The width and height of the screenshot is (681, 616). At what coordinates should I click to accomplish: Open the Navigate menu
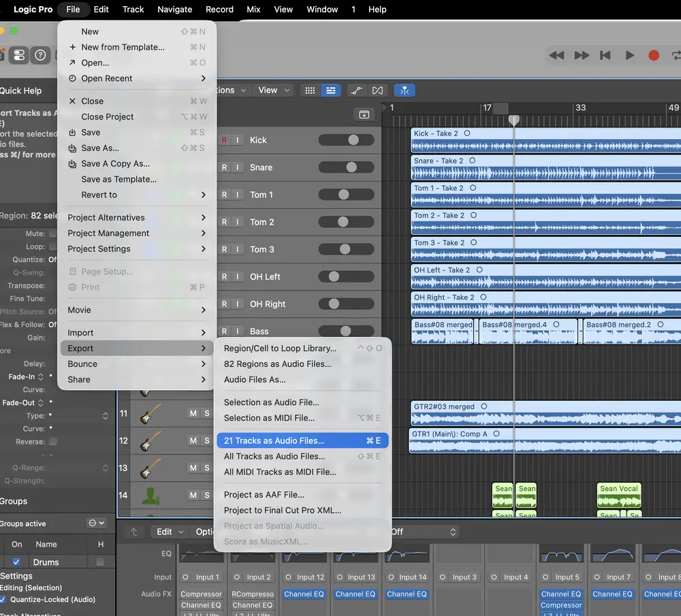point(174,9)
